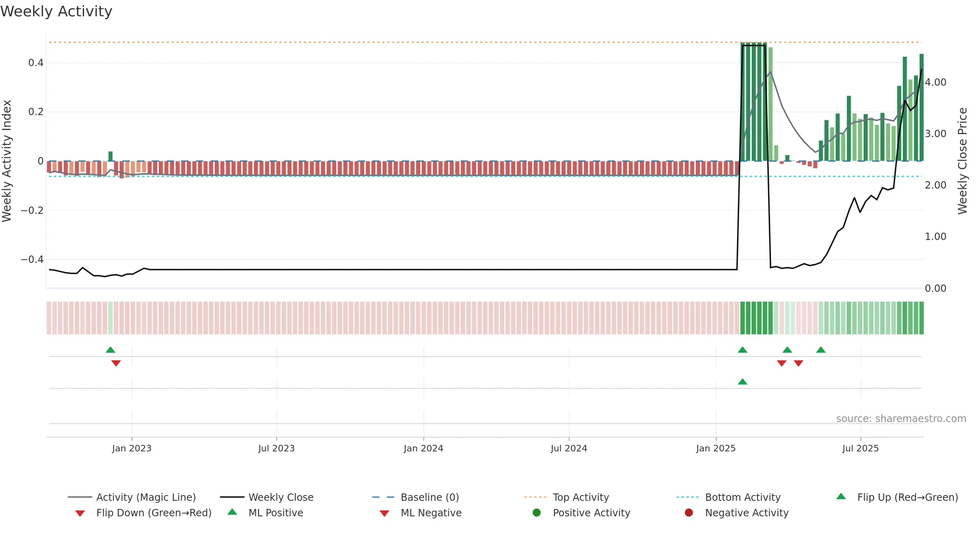The image size is (980, 551).
Task: Toggle Baseline (0) legend entry
Action: 416,497
